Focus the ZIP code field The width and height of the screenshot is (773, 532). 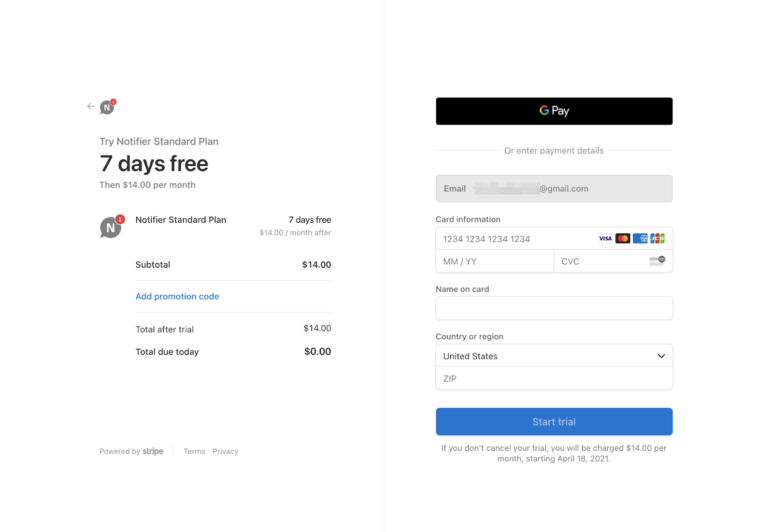[x=554, y=378]
